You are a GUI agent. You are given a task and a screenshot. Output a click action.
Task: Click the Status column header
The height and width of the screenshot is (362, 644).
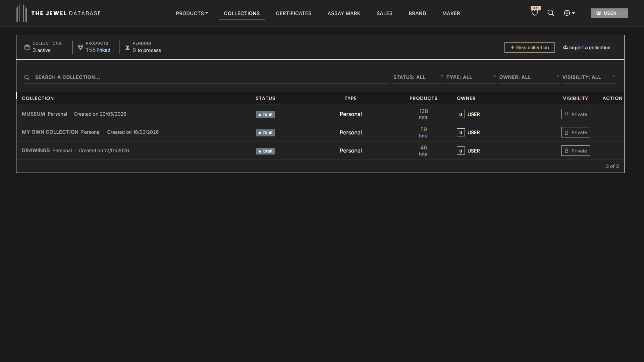coord(265,98)
